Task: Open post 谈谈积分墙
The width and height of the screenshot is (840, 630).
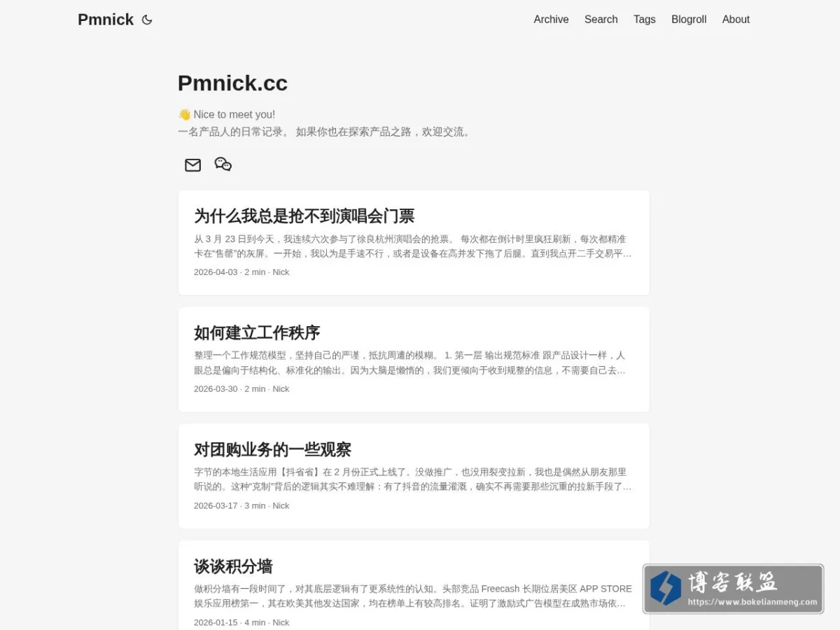Action: tap(233, 566)
